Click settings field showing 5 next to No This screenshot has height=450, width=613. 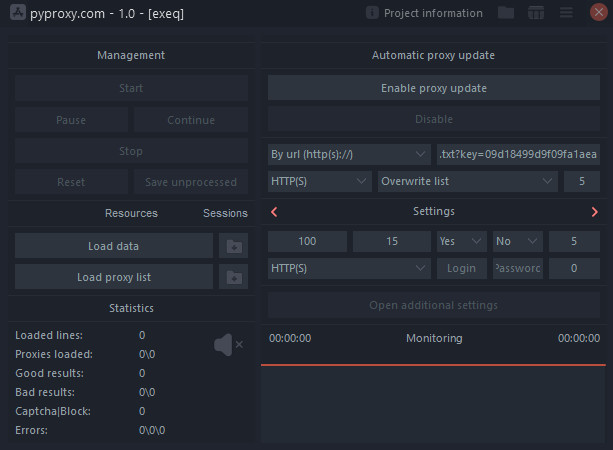point(574,241)
